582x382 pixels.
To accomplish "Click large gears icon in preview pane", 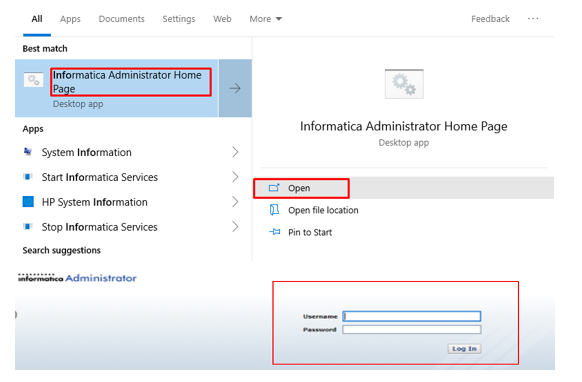I will pos(404,84).
